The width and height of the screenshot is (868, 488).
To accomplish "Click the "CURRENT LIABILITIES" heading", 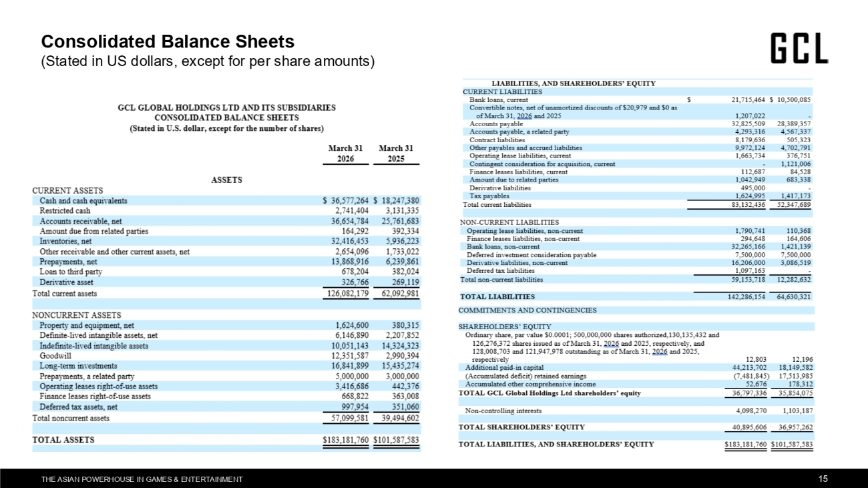I will click(503, 92).
